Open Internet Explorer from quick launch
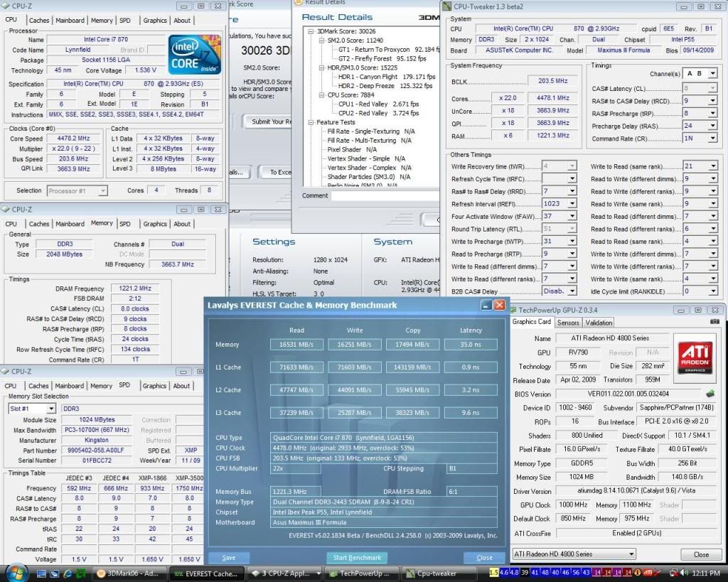The image size is (728, 582). [x=68, y=573]
